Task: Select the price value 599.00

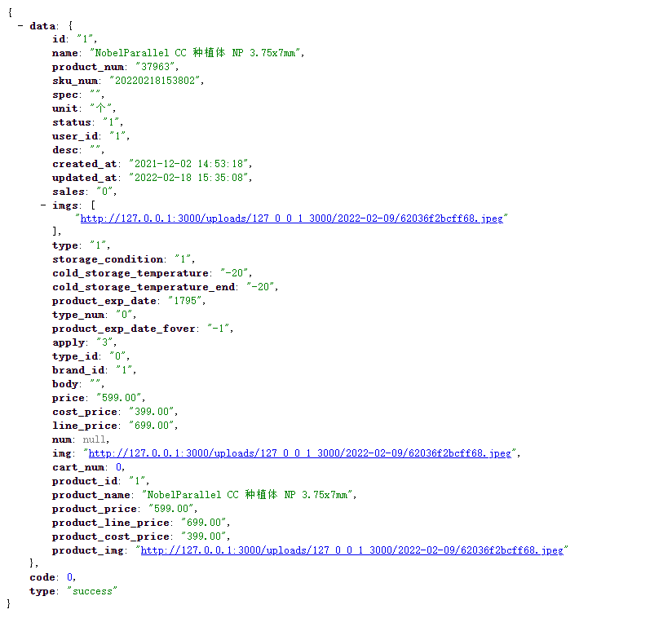Action: click(x=119, y=398)
